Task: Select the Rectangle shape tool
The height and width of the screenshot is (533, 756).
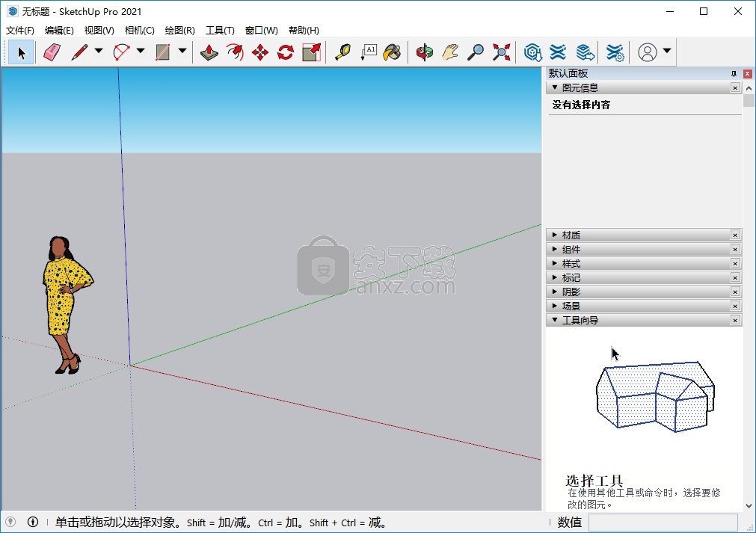Action: (x=163, y=52)
